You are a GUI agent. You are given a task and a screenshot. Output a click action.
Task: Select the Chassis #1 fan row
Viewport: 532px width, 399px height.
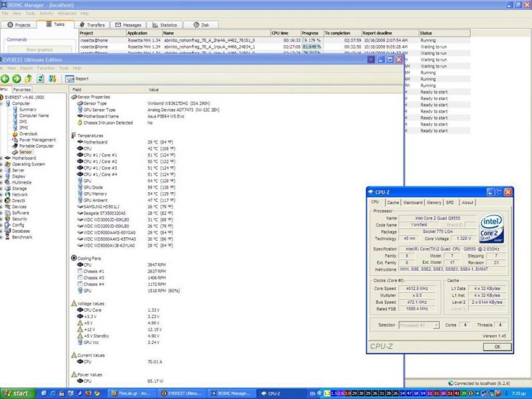tap(122, 271)
